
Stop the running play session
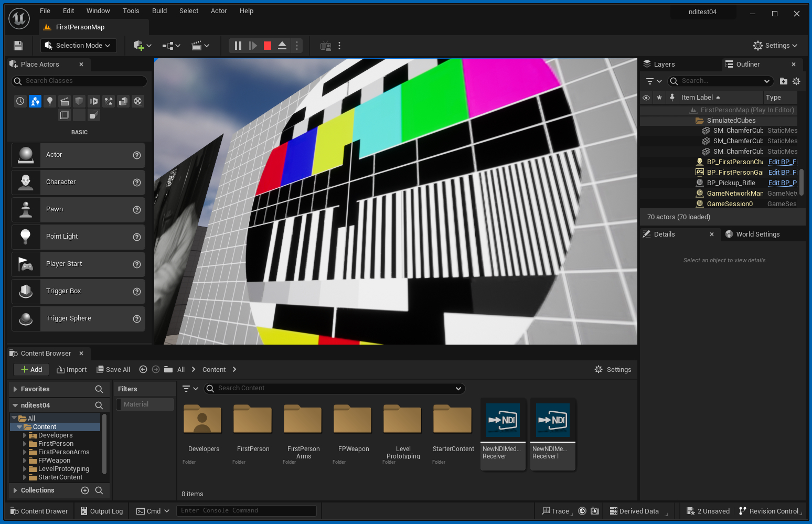pos(268,46)
